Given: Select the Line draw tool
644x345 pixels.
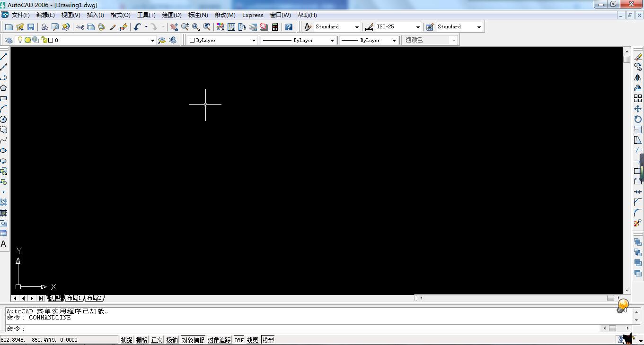Looking at the screenshot, I should (x=3, y=57).
